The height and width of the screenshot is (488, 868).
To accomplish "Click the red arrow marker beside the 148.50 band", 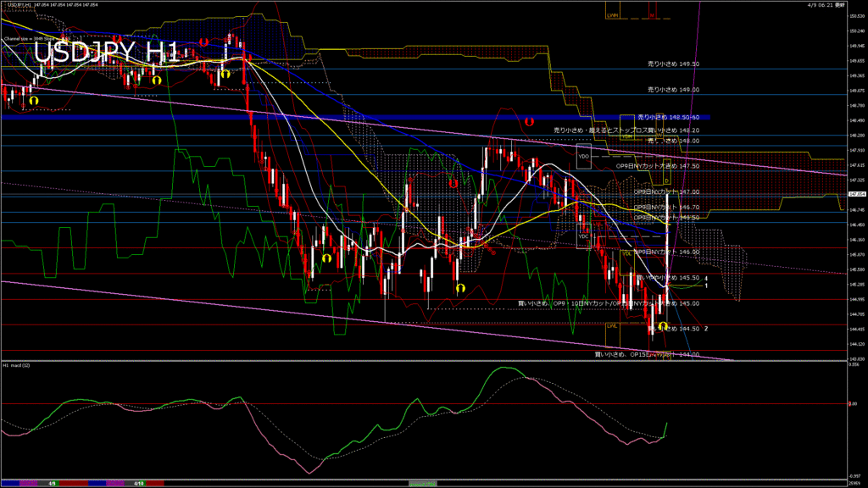I will [x=529, y=121].
